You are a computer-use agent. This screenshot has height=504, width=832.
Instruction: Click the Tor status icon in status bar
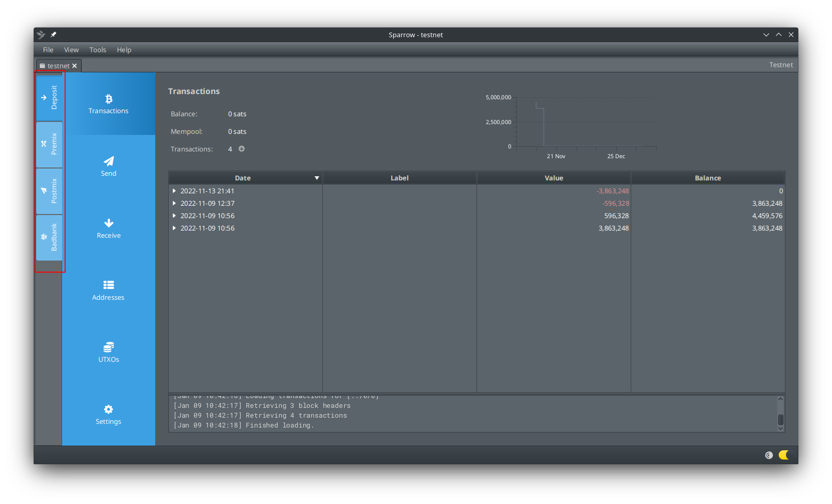point(769,455)
